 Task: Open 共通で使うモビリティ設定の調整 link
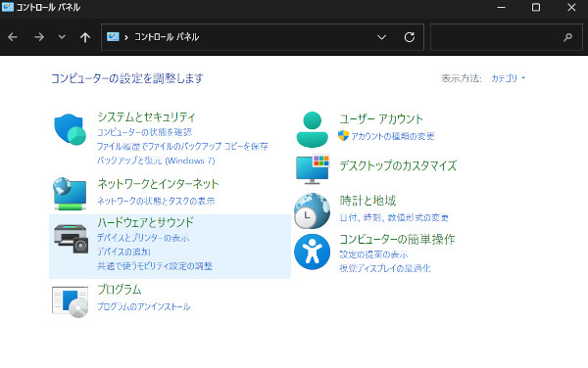coord(155,266)
